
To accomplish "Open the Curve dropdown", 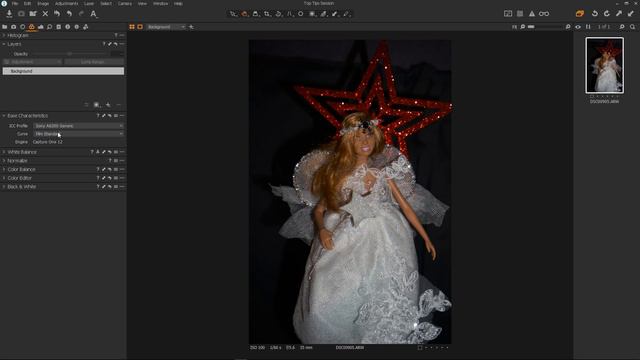I will [78, 134].
